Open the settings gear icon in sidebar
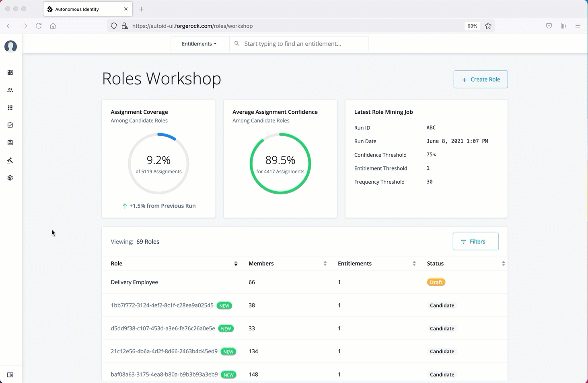Viewport: 588px width, 383px height. pyautogui.click(x=10, y=178)
